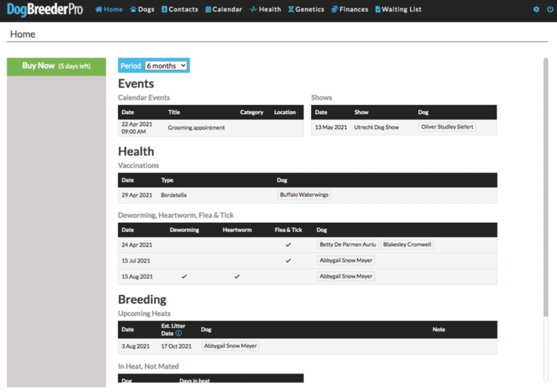The height and width of the screenshot is (392, 557).
Task: Log out using the power icon
Action: click(x=550, y=9)
